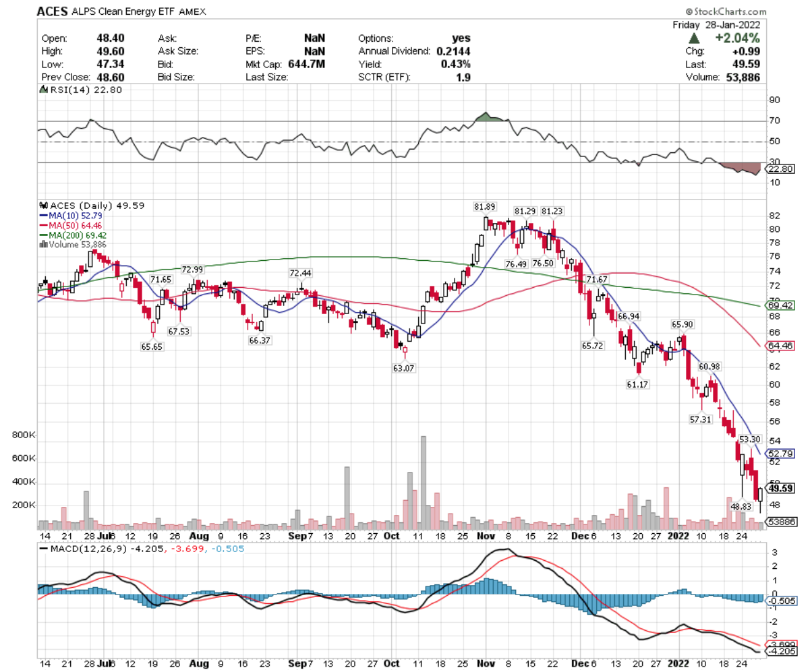The image size is (812, 670).
Task: Click the 65.65 low price annotation
Action: [152, 346]
